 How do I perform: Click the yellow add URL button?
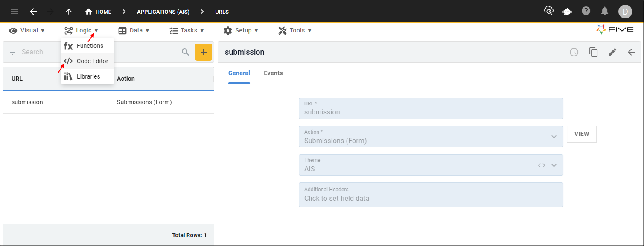point(204,52)
